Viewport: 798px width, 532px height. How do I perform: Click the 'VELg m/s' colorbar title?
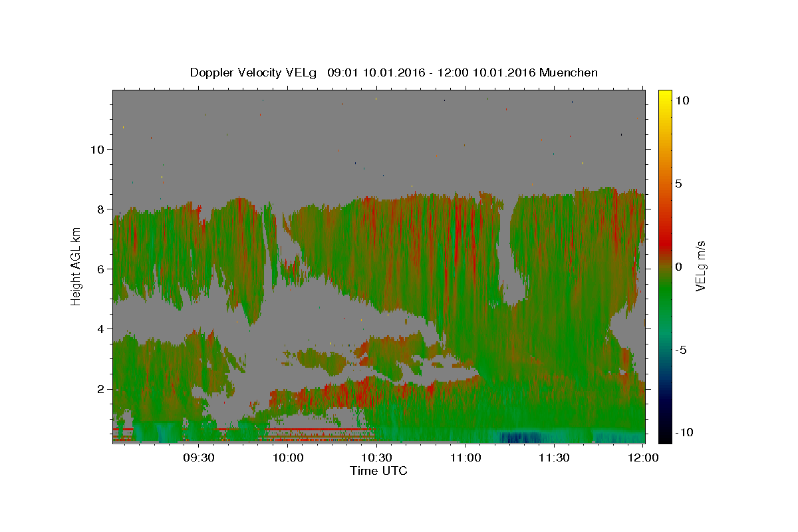(700, 266)
